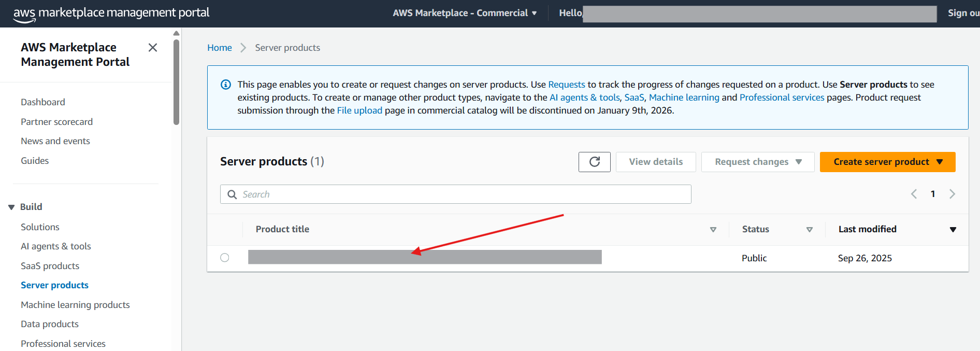This screenshot has height=351, width=980.
Task: Close the side navigation panel
Action: (153, 48)
